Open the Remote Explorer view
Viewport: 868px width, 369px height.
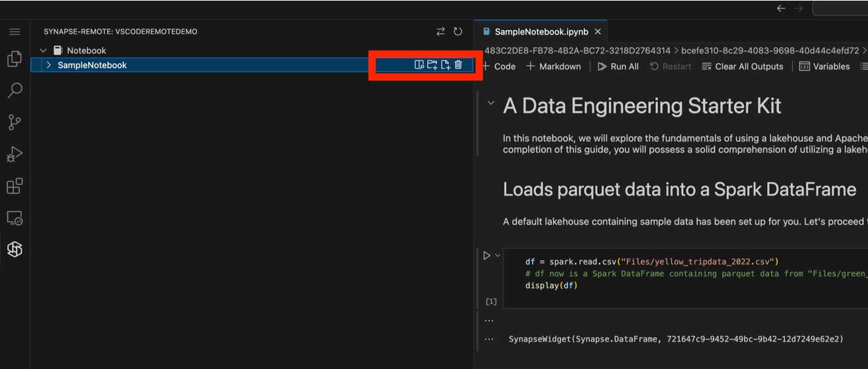(x=15, y=217)
